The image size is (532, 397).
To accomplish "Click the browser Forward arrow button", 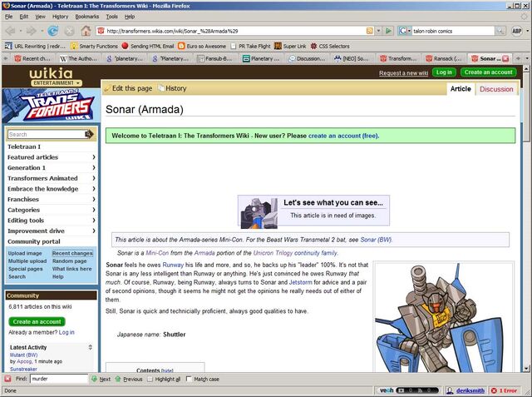I will point(31,31).
